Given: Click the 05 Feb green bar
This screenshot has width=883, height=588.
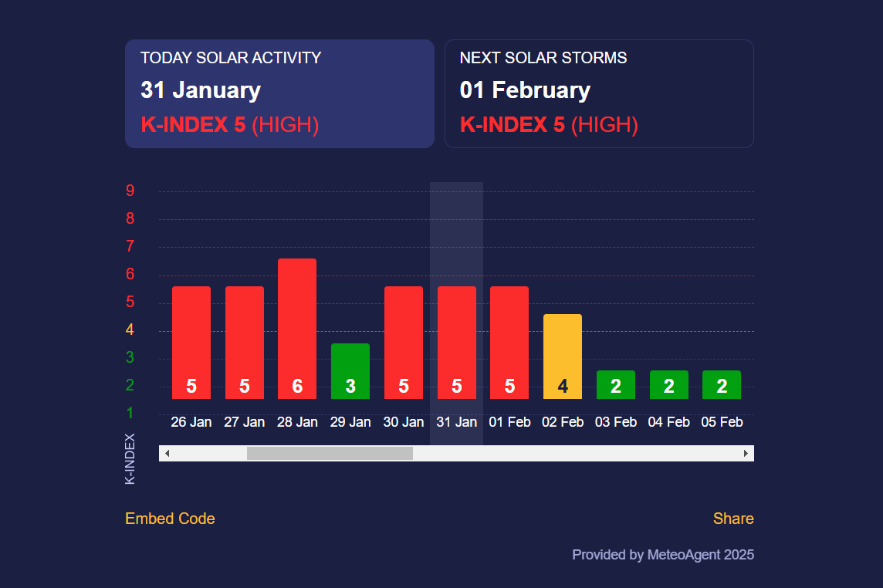Looking at the screenshot, I should (722, 384).
